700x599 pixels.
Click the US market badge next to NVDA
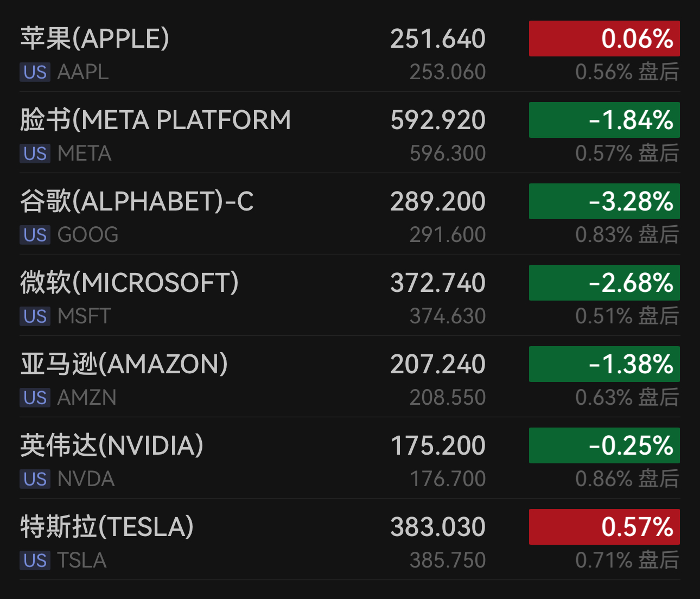(34, 479)
